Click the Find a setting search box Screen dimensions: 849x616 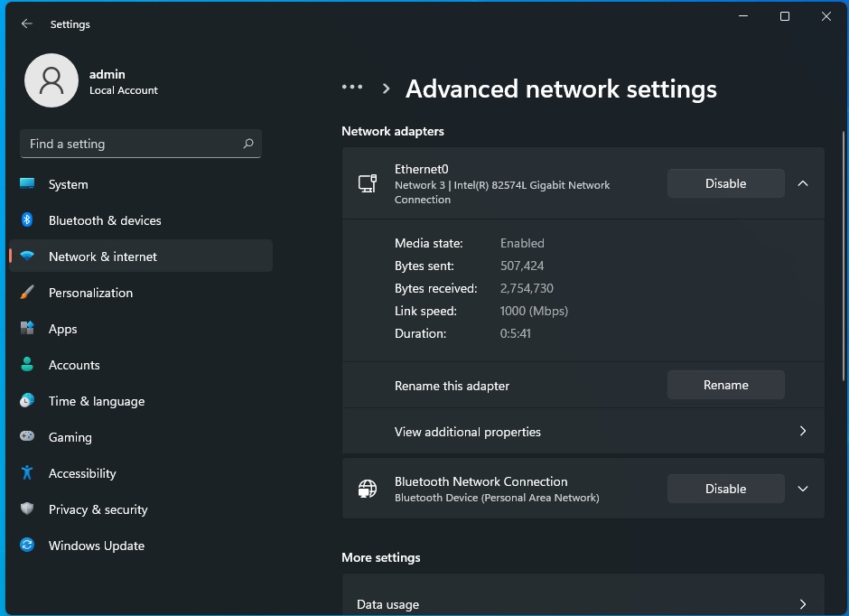[x=131, y=144]
